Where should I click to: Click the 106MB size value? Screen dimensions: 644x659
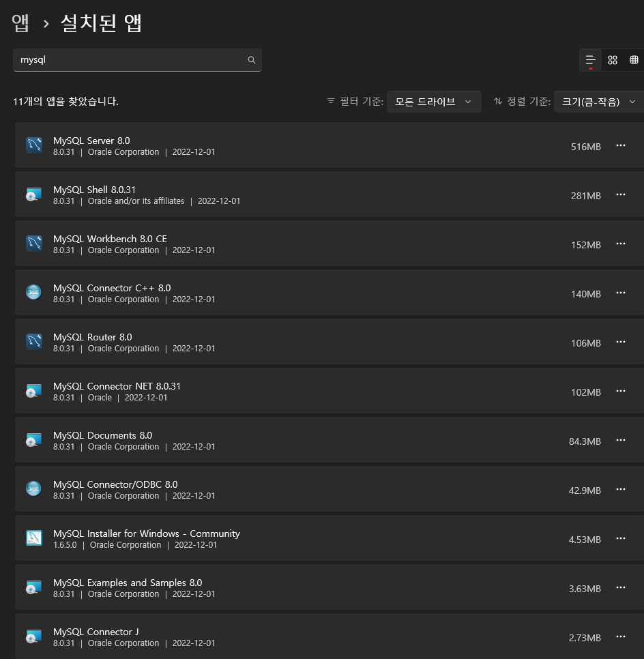(585, 343)
